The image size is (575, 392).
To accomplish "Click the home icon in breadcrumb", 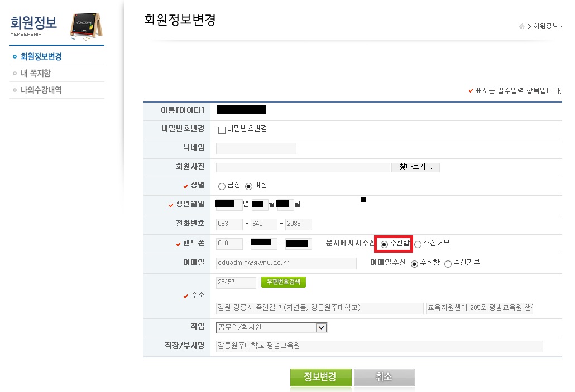I will pos(522,26).
